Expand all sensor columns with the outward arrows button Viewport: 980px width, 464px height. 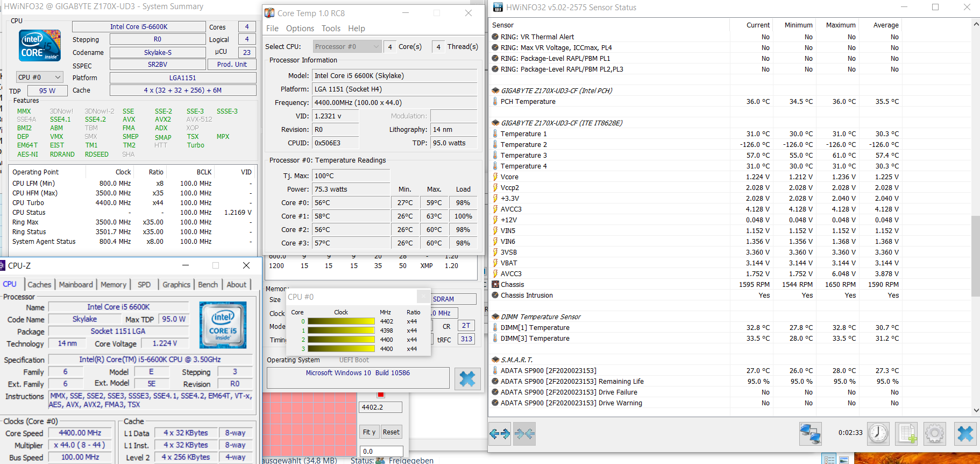[500, 433]
